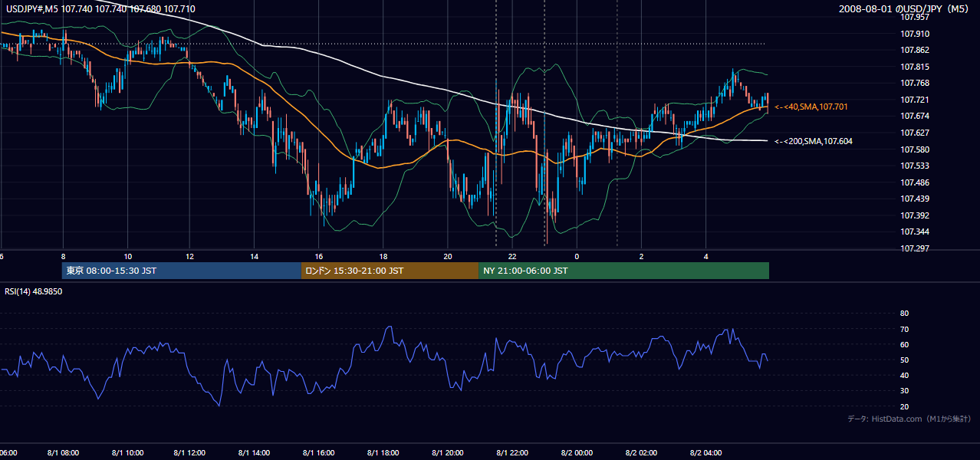Click the RSI 80 level label
This screenshot has width=980, height=460.
[904, 314]
